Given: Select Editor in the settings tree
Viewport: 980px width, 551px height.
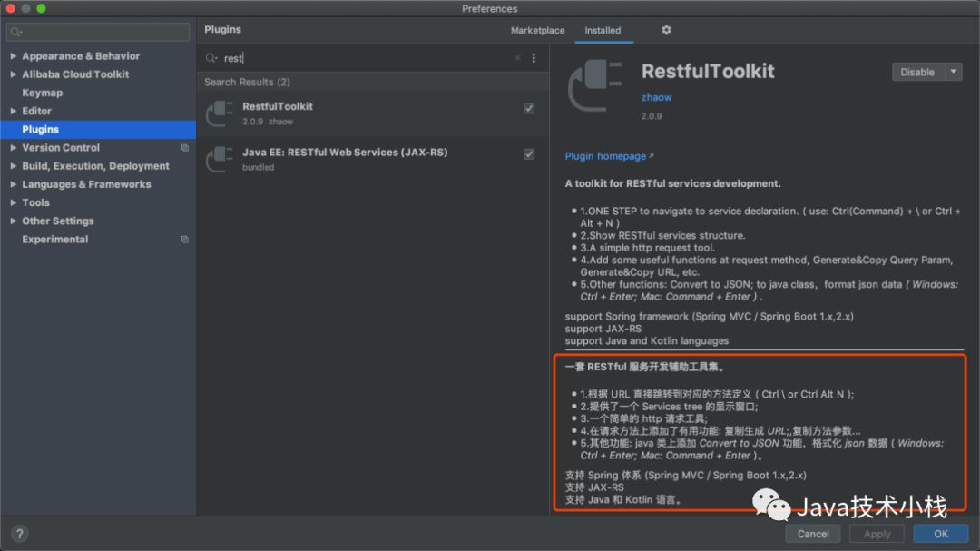Looking at the screenshot, I should click(36, 112).
